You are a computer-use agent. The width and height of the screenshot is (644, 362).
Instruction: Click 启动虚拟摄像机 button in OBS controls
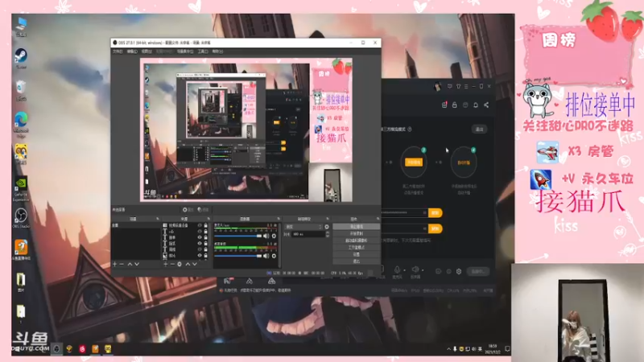point(357,241)
